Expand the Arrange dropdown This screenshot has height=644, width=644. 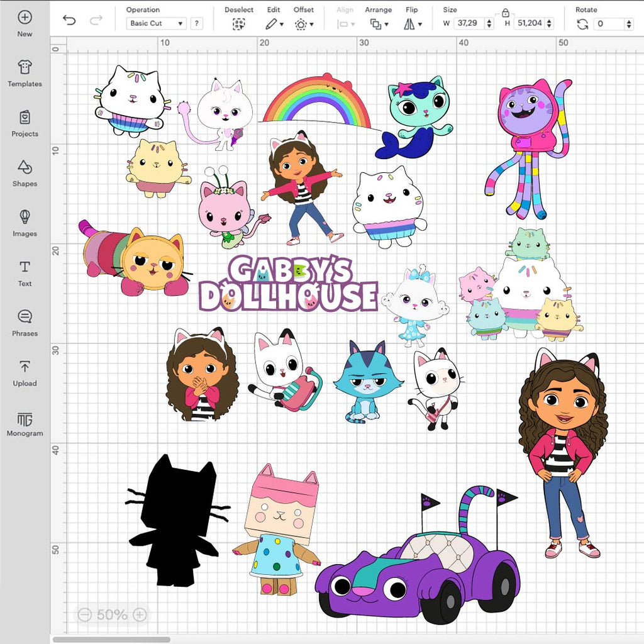click(x=379, y=24)
